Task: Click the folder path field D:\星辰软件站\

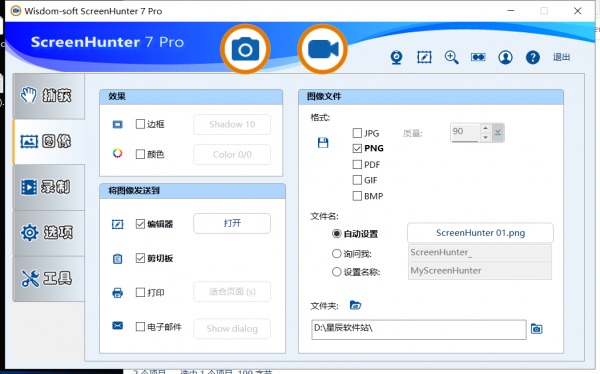Action: click(419, 330)
